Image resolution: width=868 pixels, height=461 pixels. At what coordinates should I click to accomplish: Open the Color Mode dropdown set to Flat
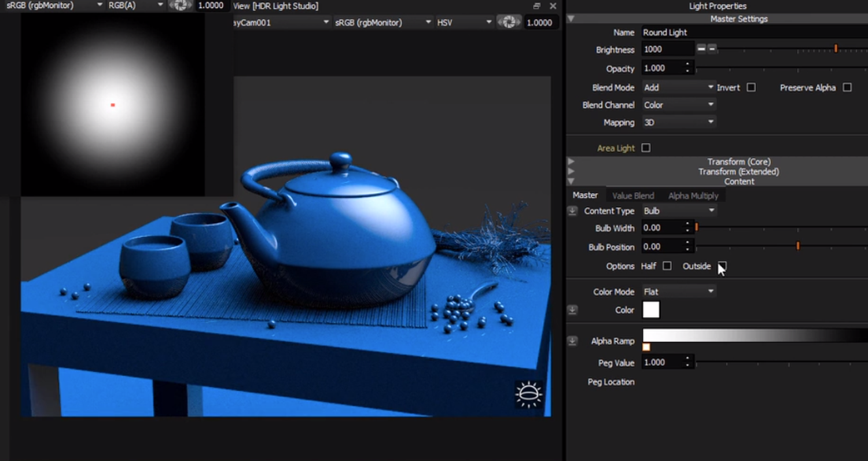point(678,292)
